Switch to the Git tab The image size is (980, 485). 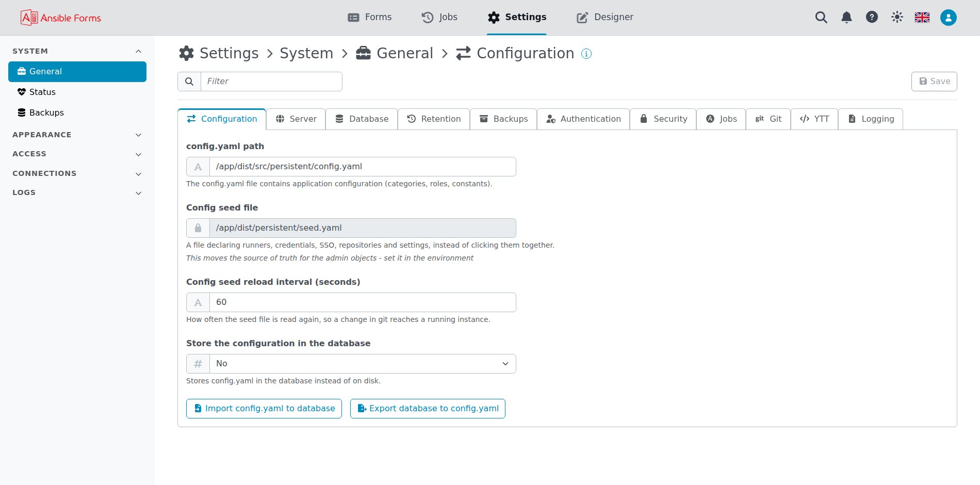point(768,119)
